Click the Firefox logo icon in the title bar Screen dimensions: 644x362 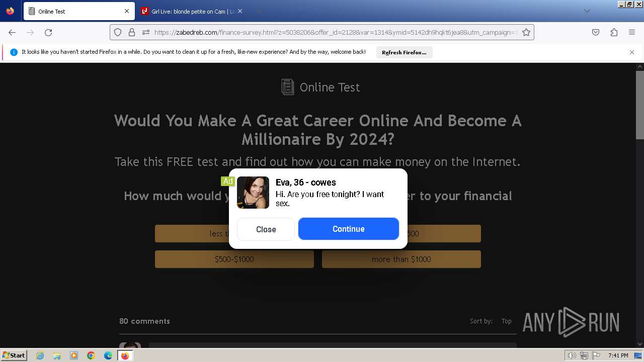10,11
